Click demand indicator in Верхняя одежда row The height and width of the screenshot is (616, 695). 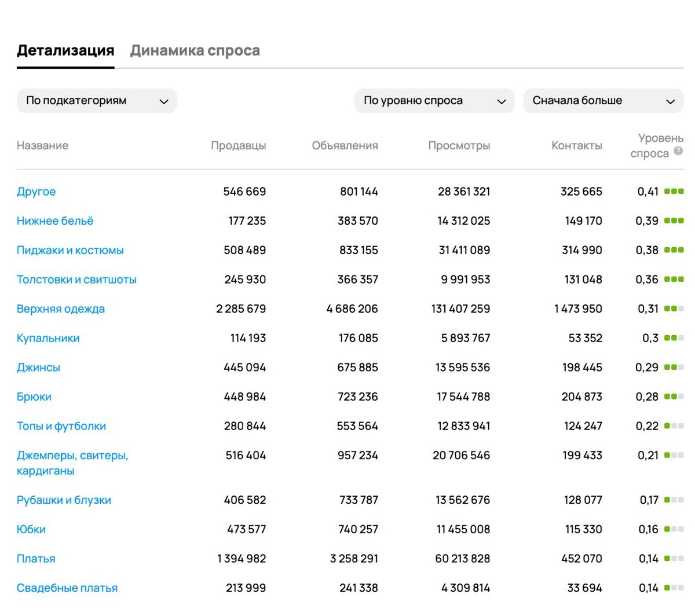pos(674,309)
